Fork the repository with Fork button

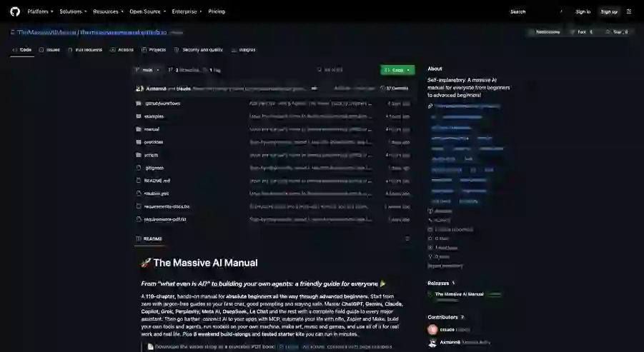[x=582, y=32]
